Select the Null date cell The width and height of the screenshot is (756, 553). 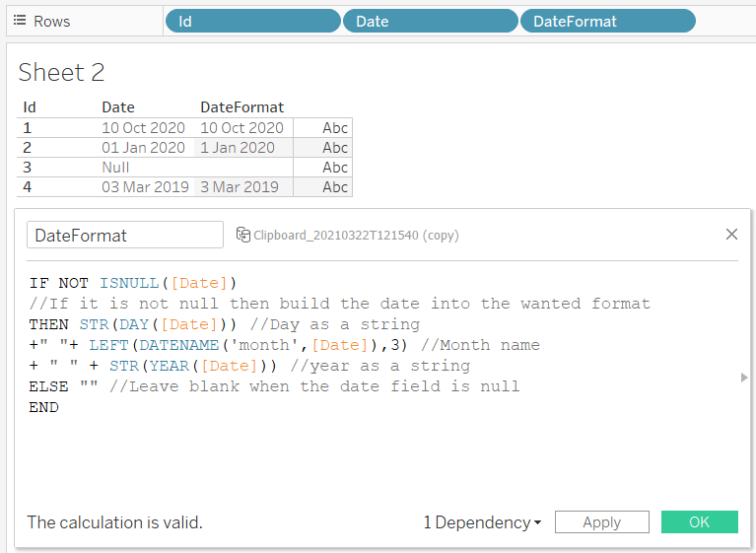[115, 168]
